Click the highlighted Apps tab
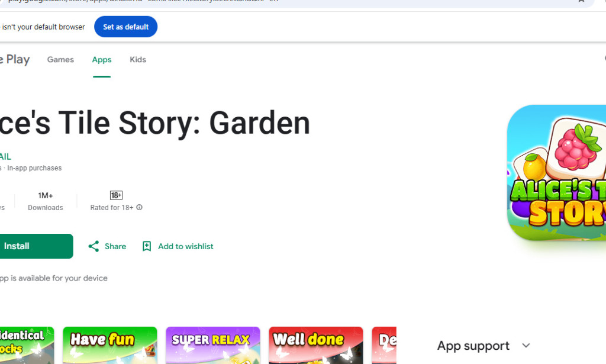This screenshot has height=364, width=606. tap(101, 59)
